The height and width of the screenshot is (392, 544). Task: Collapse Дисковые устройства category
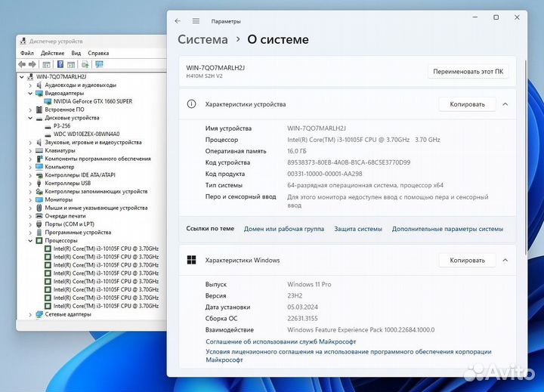(30, 118)
